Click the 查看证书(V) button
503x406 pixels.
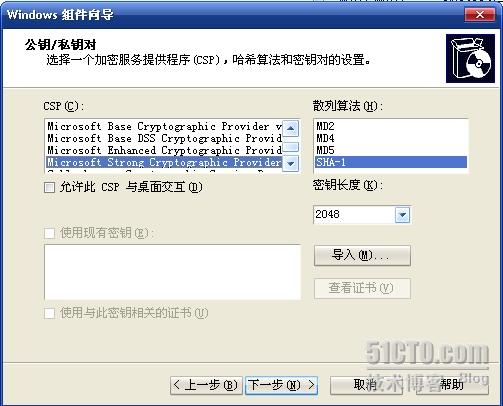click(362, 288)
